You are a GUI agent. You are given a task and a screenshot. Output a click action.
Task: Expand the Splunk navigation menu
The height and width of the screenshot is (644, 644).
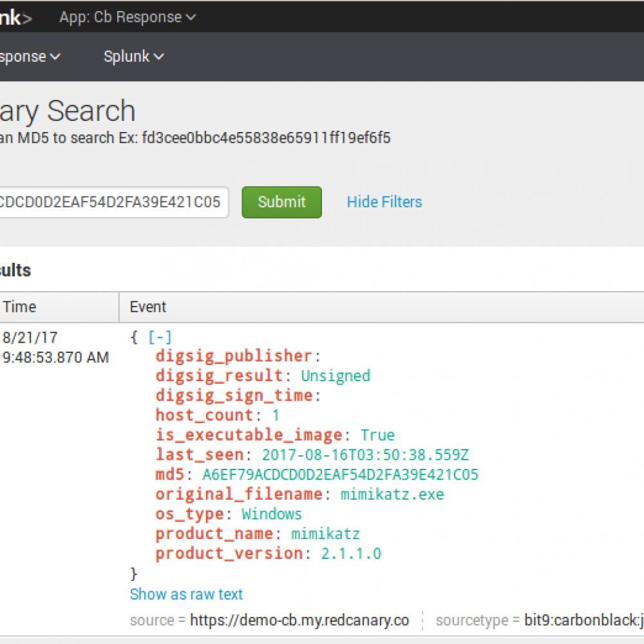(x=133, y=57)
